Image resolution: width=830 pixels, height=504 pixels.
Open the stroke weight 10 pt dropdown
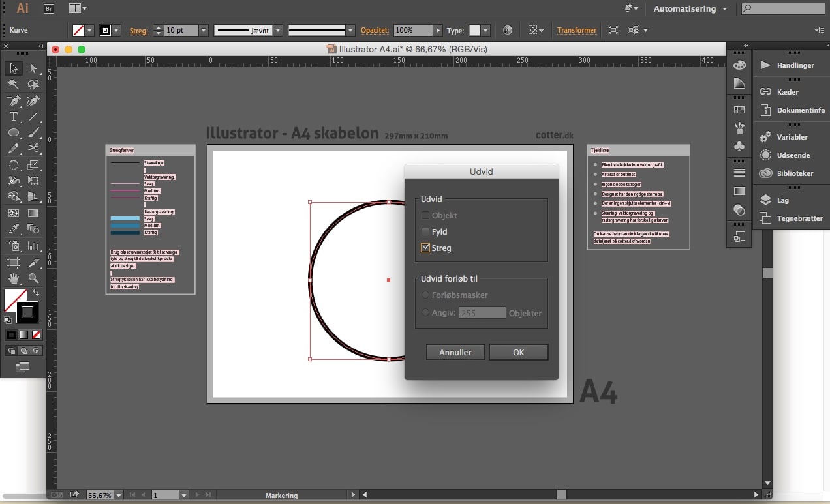point(203,30)
